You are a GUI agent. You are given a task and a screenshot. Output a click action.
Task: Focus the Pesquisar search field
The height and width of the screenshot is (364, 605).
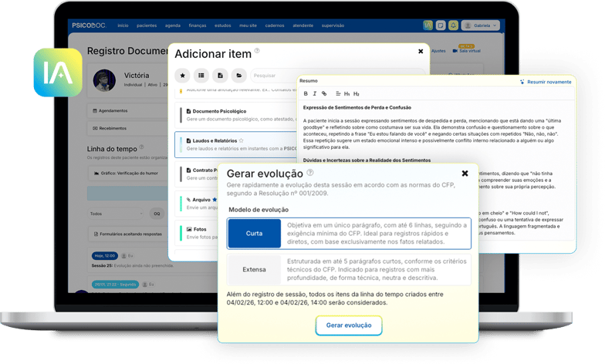click(x=338, y=76)
